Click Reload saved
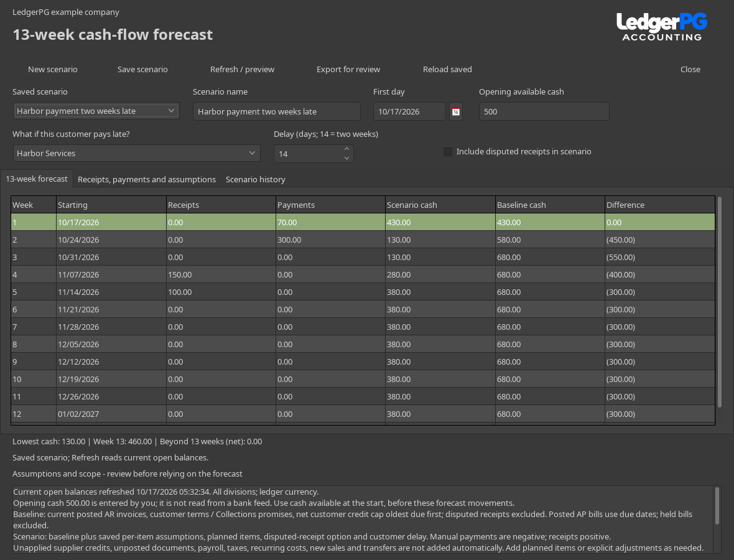Image resolution: width=734 pixels, height=560 pixels. [x=447, y=69]
